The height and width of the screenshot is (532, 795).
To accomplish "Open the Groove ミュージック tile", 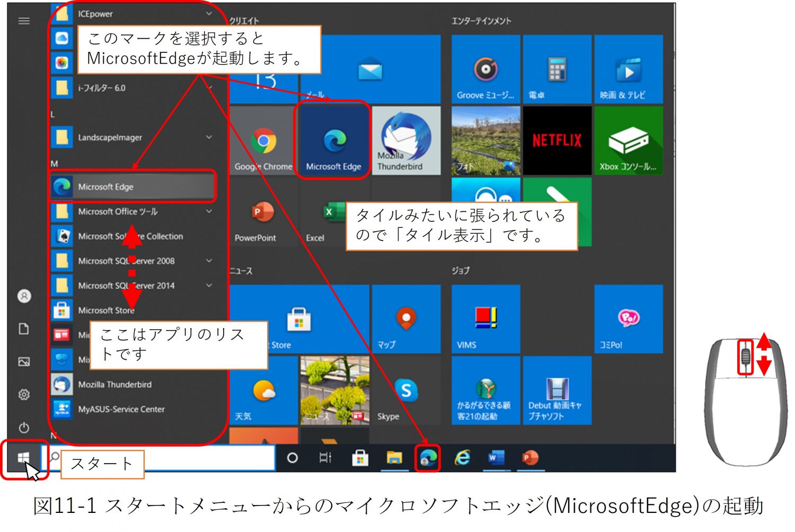I will pyautogui.click(x=485, y=69).
